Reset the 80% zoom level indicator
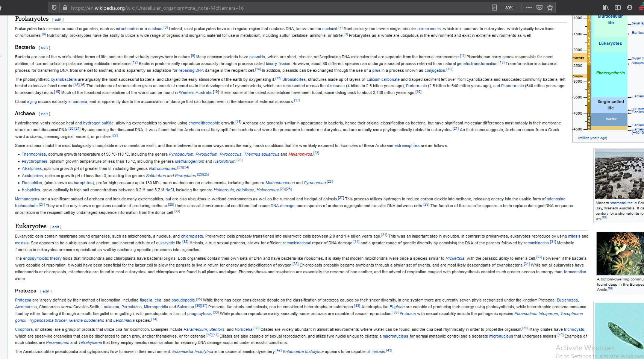 (x=509, y=8)
